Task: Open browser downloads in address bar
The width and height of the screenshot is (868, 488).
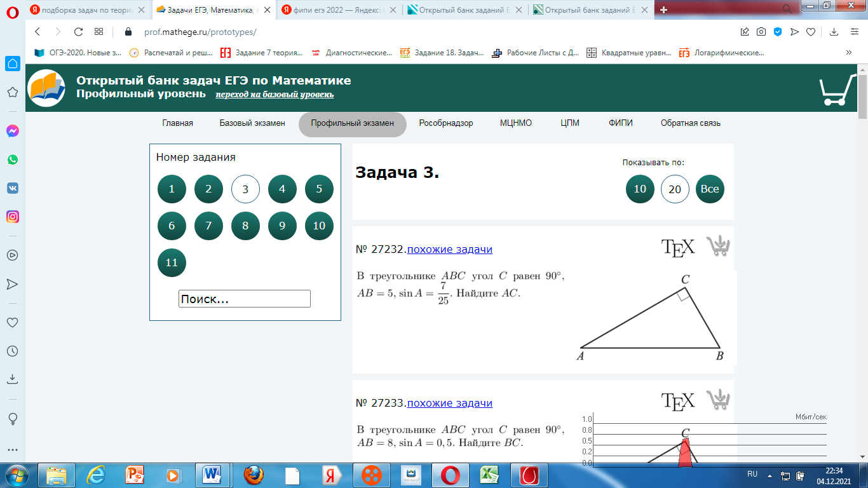Action: click(x=834, y=32)
